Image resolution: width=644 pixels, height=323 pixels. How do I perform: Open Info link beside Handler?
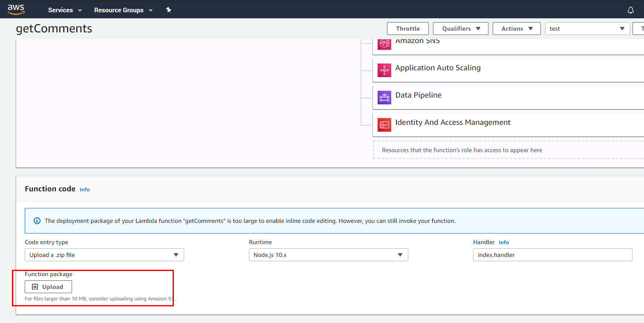504,242
